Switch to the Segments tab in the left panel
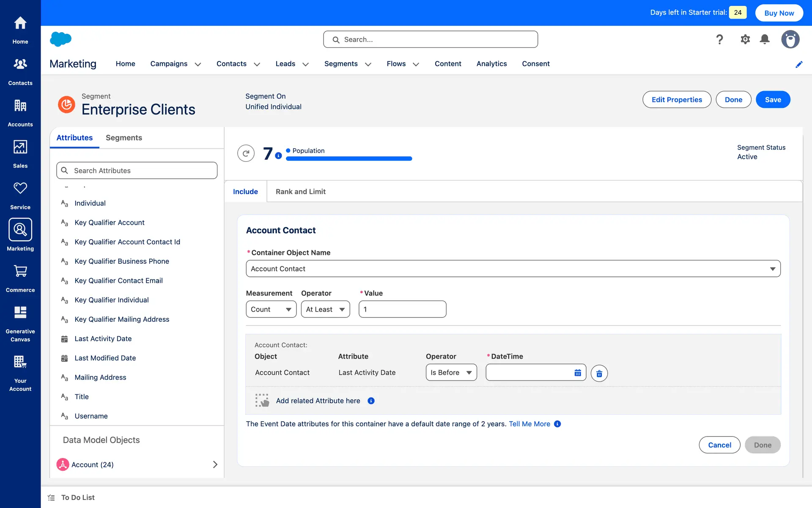Image resolution: width=812 pixels, height=508 pixels. coord(123,138)
